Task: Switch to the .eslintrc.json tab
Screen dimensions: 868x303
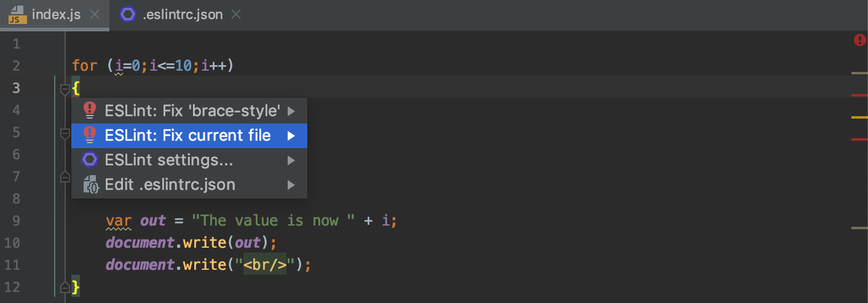Action: tap(182, 15)
